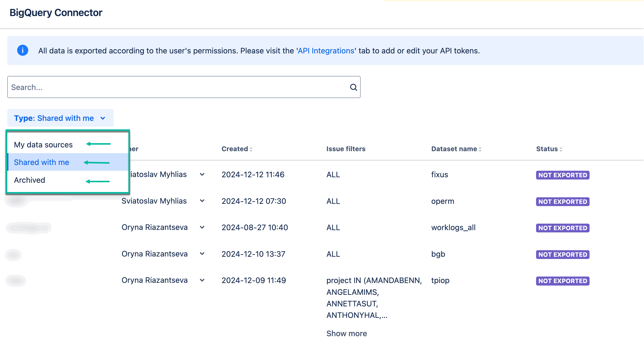Click the blue info icon in the banner
The height and width of the screenshot is (355, 644).
pyautogui.click(x=22, y=50)
